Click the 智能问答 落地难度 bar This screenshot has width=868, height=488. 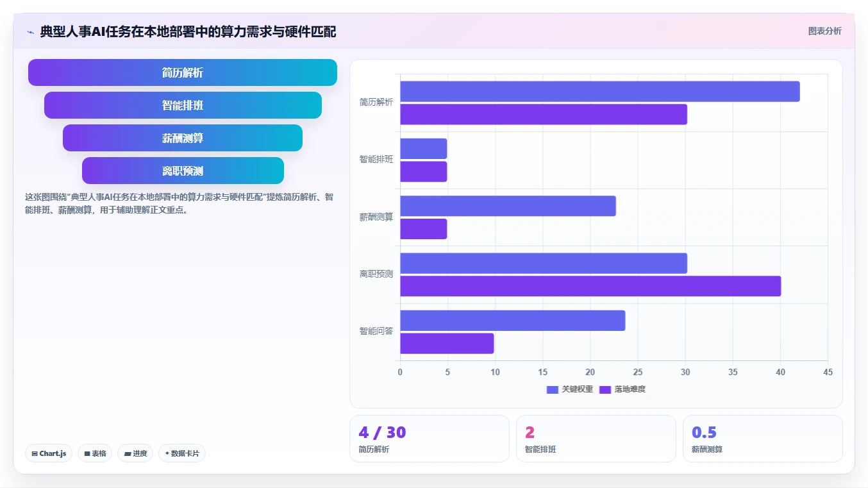447,343
